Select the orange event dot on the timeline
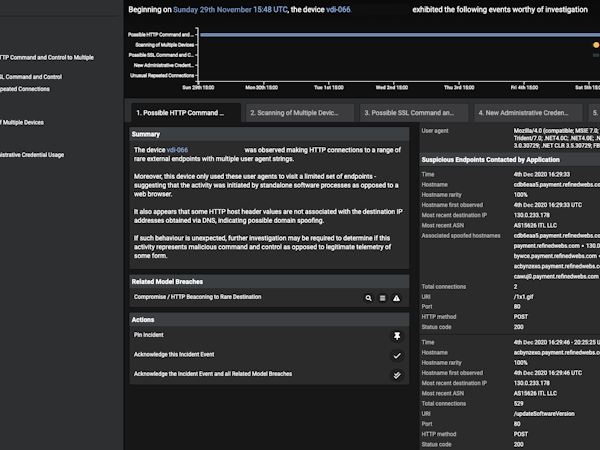 pyautogui.click(x=596, y=45)
